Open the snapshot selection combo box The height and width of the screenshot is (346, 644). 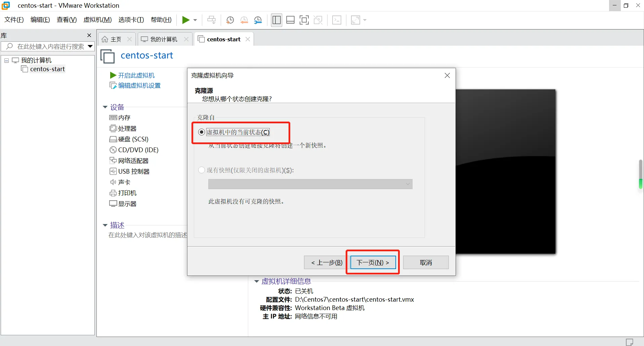coord(310,184)
